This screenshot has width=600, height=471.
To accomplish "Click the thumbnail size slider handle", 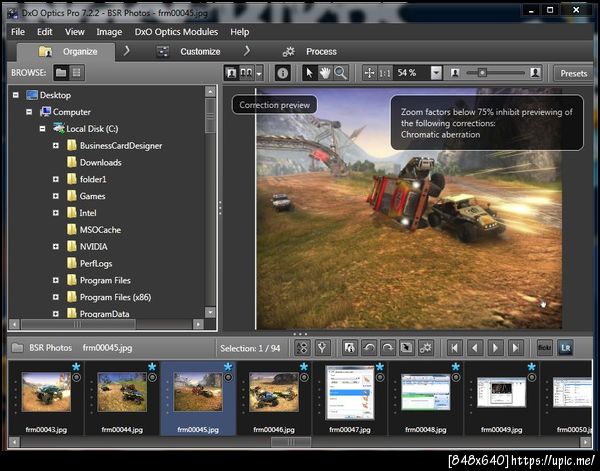I will coord(483,73).
